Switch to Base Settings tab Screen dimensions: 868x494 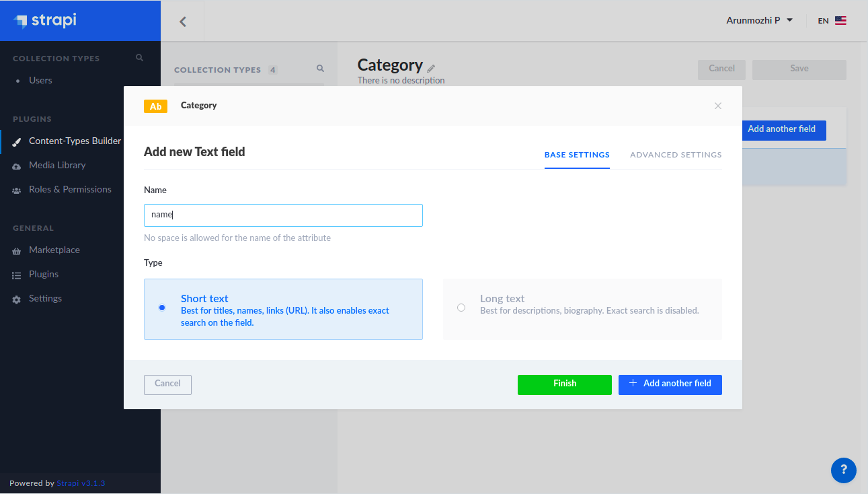[x=577, y=155]
